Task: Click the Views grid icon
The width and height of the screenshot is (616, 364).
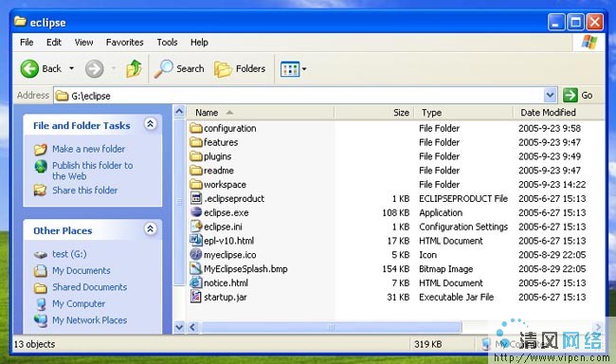Action: [290, 69]
